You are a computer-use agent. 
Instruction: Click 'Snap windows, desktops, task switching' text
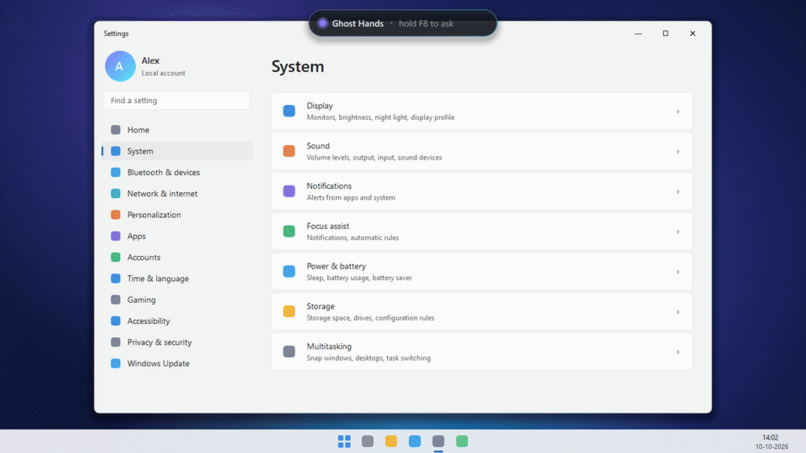(x=369, y=358)
